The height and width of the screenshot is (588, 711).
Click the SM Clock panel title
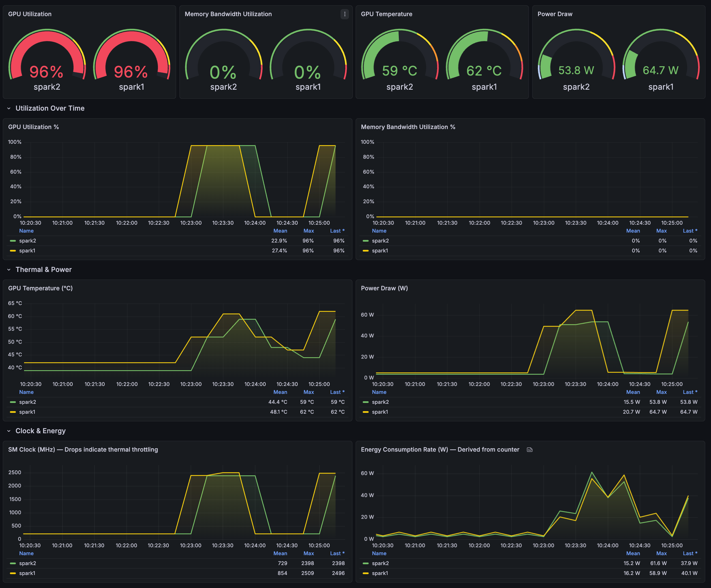(83, 450)
